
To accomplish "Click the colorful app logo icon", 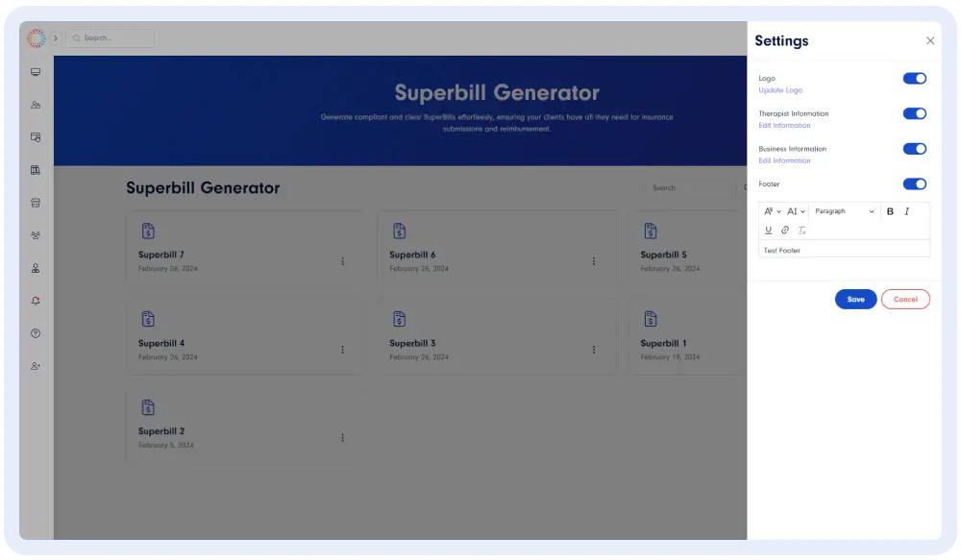I will click(x=37, y=38).
